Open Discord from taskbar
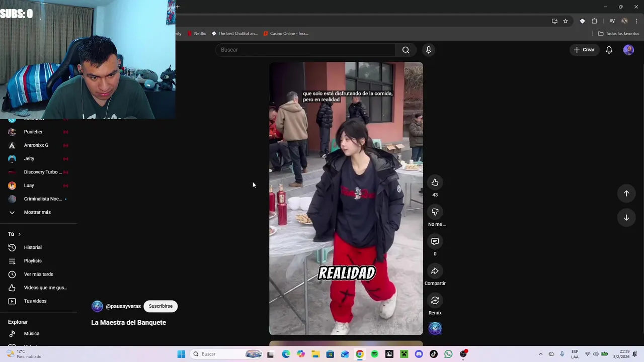Screen dimensions: 644x362 click(419, 354)
